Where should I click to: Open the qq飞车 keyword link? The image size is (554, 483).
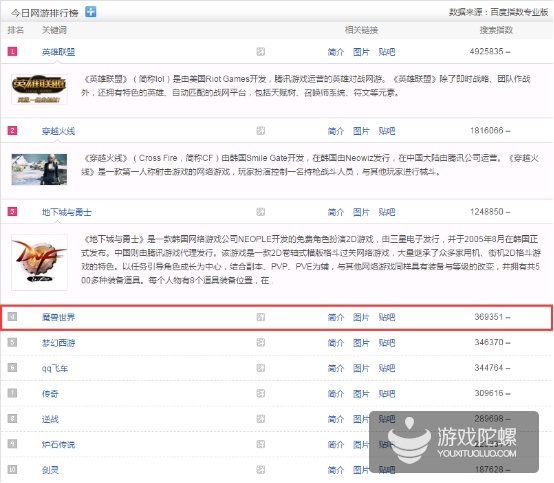[55, 368]
